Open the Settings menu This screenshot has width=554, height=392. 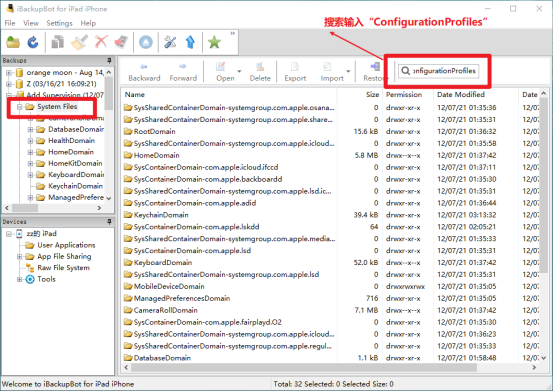point(59,23)
